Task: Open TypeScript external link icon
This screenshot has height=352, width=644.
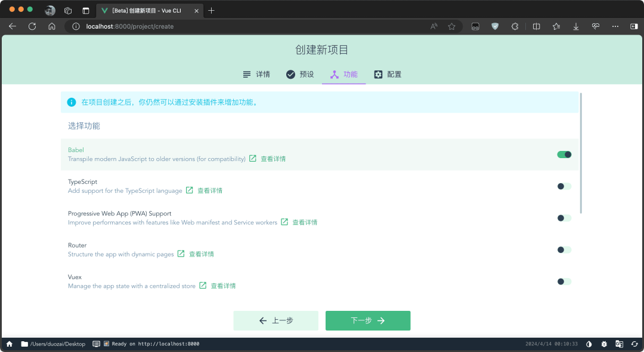Action: click(190, 190)
